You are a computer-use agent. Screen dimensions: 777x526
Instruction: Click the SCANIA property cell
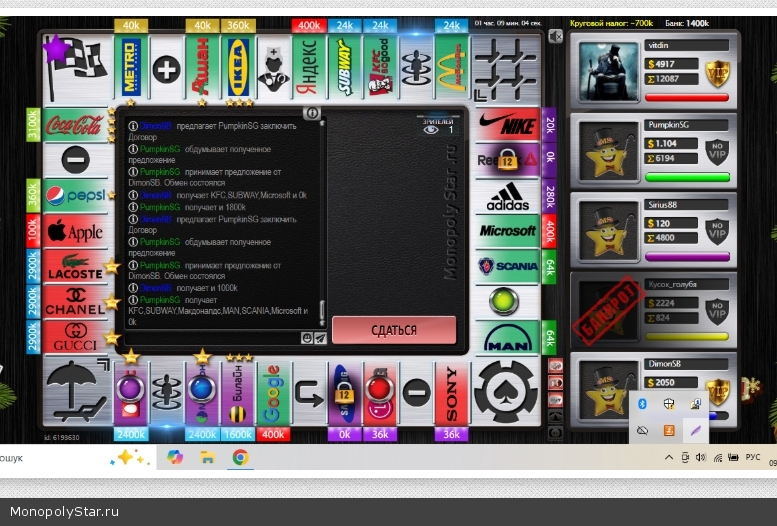pos(507,266)
